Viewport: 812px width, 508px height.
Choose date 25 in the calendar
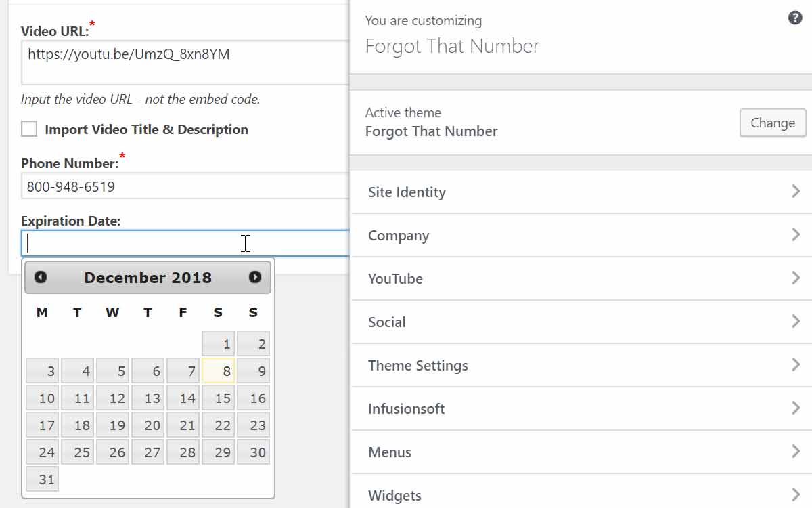click(x=78, y=452)
